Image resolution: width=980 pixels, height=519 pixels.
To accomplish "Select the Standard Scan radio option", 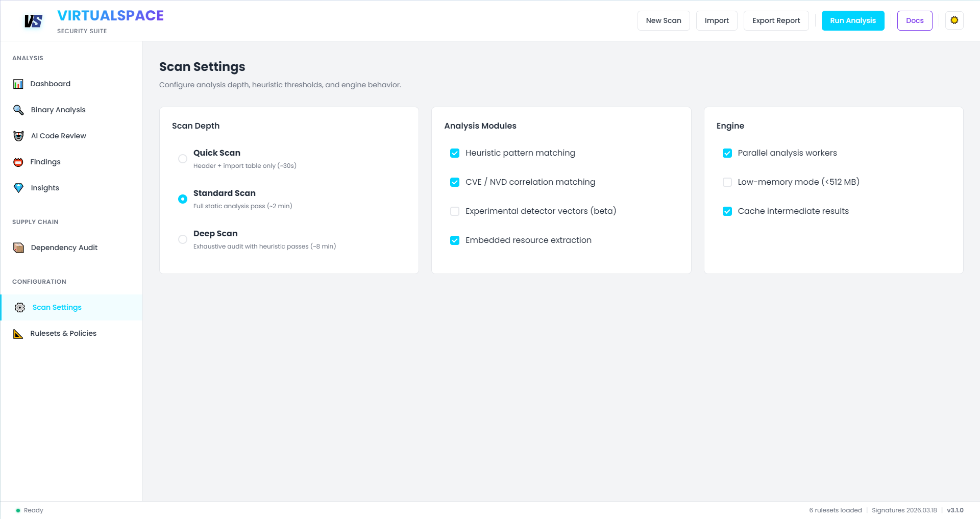I will pyautogui.click(x=183, y=199).
